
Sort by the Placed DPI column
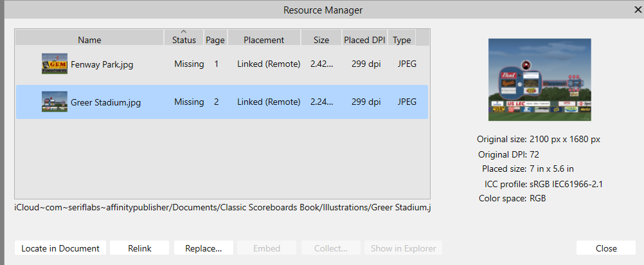point(365,40)
